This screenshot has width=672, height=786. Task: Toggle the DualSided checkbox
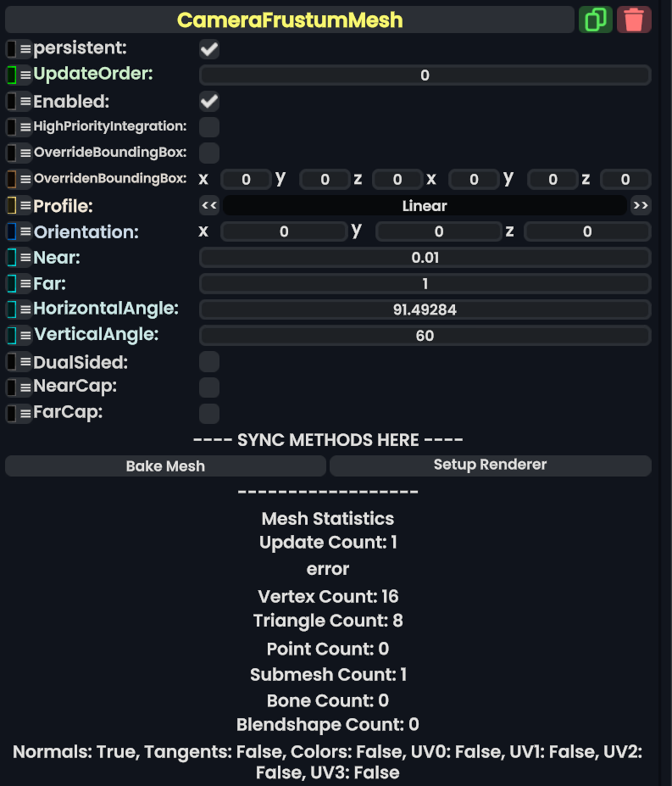(209, 362)
